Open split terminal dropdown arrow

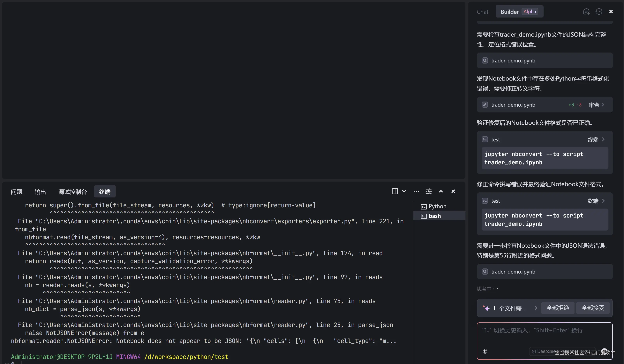[404, 191]
